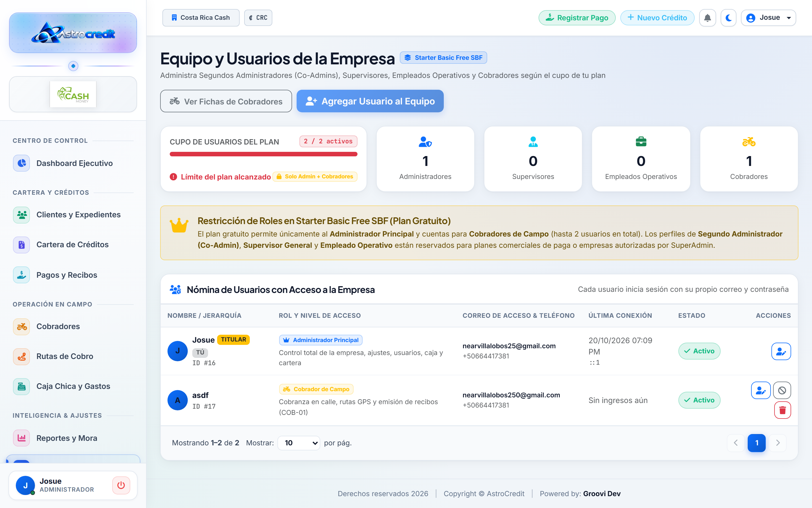This screenshot has height=508, width=812.
Task: Go to next page arrow
Action: (x=778, y=443)
